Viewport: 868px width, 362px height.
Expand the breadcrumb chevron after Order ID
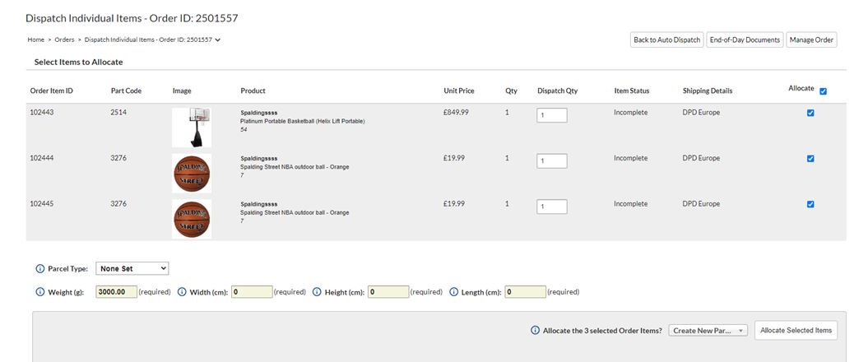tap(217, 39)
